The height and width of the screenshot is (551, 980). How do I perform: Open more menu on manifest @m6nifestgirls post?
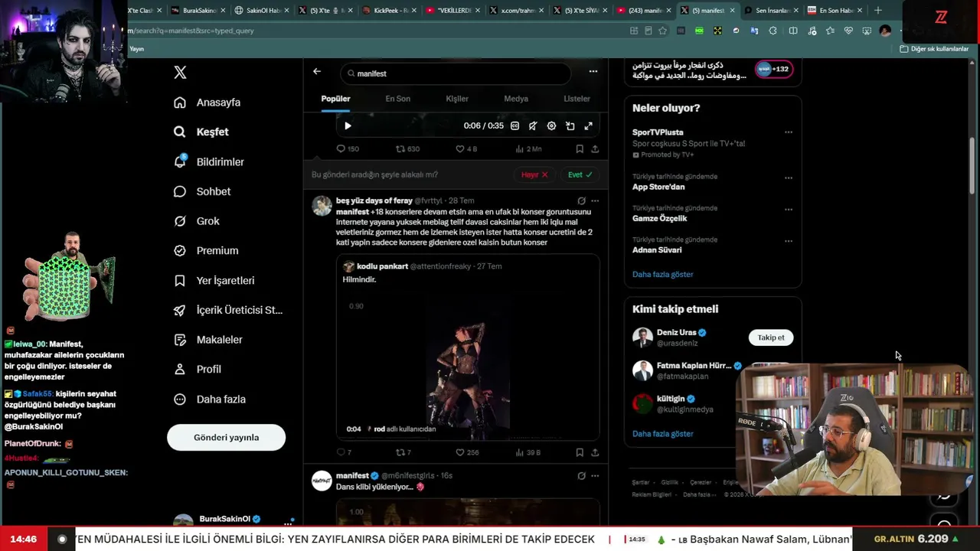(595, 475)
